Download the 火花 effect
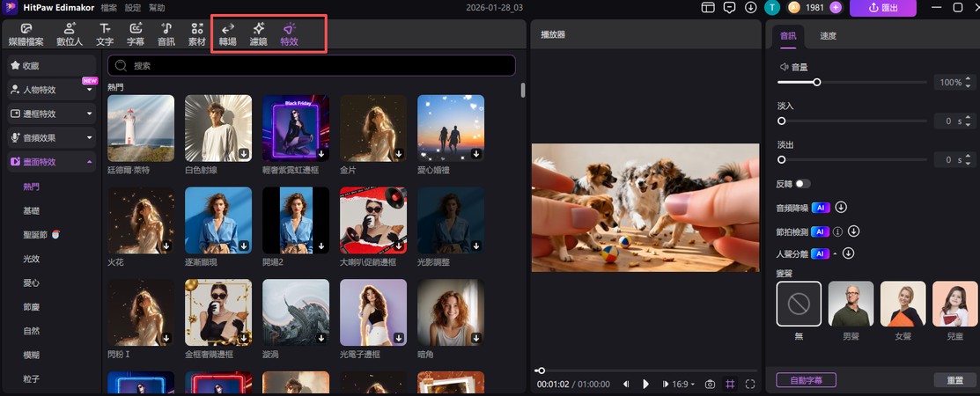 point(166,246)
